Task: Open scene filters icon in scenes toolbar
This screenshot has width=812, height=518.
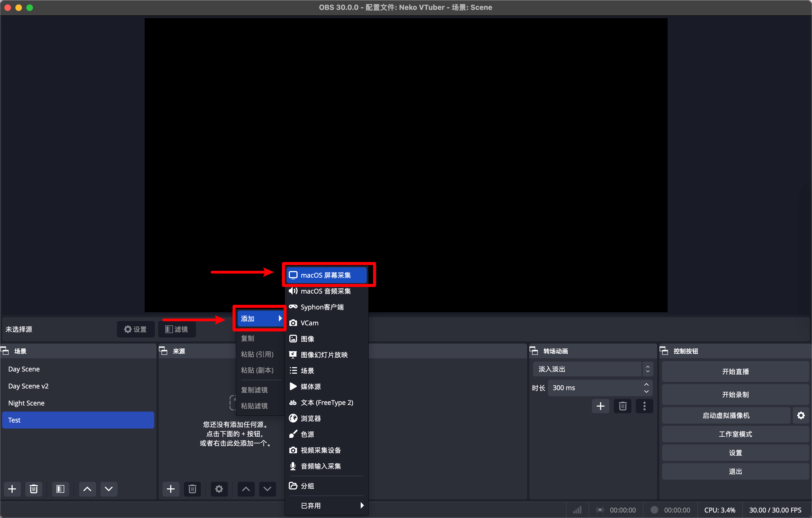Action: coord(60,489)
